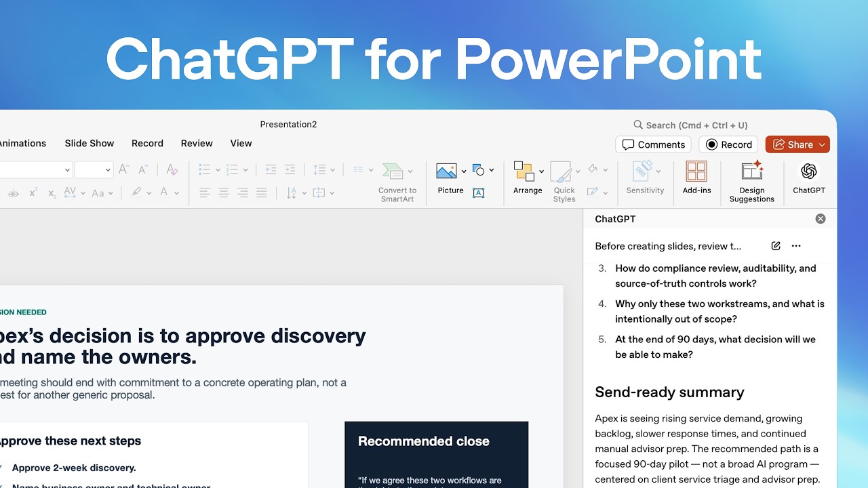This screenshot has height=488, width=868.
Task: Align text right
Action: click(x=242, y=193)
